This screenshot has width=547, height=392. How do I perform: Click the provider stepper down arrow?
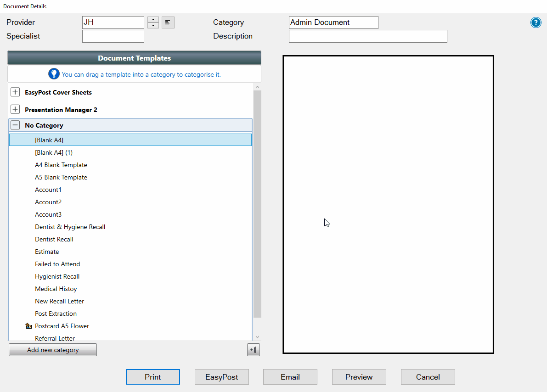[x=153, y=25]
